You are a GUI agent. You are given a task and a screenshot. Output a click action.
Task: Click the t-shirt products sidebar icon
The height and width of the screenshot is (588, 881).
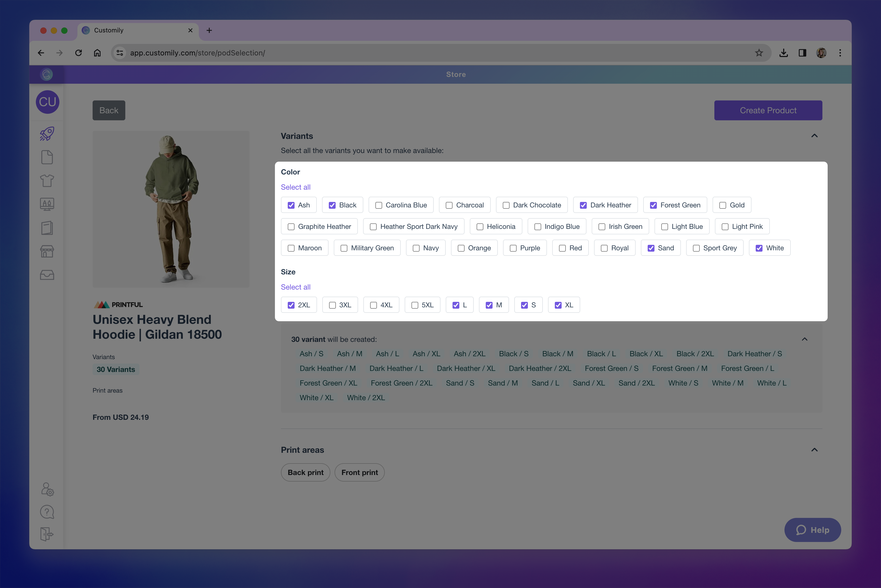[47, 181]
